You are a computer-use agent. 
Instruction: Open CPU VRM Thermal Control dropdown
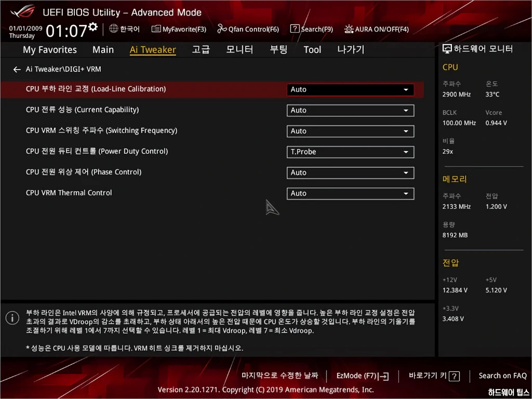click(350, 193)
